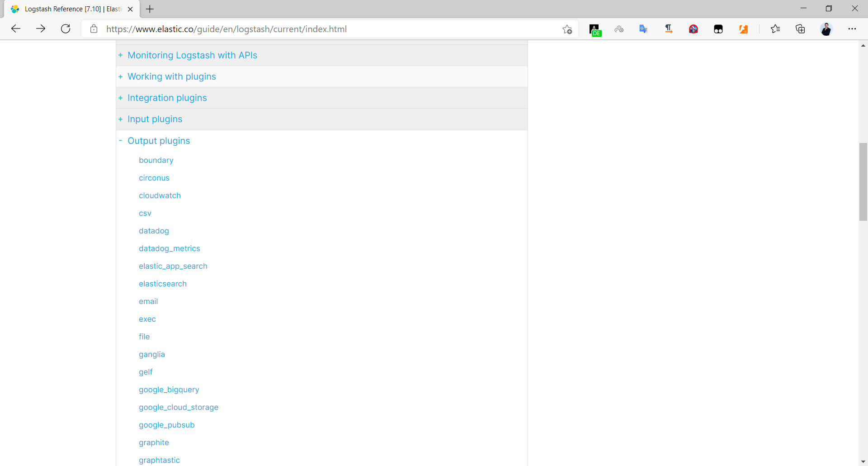Open the red blocker extension icon
The width and height of the screenshot is (868, 466).
[x=693, y=29]
